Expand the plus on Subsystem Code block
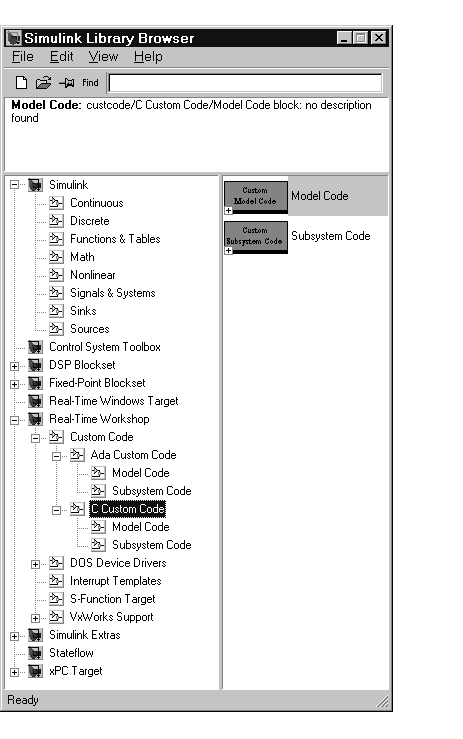This screenshot has width=463, height=739. click(229, 251)
